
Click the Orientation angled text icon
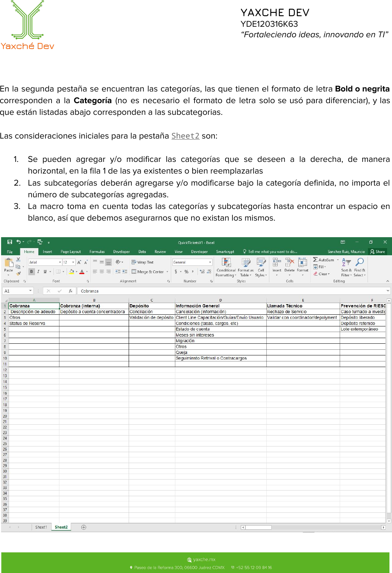pos(118,262)
